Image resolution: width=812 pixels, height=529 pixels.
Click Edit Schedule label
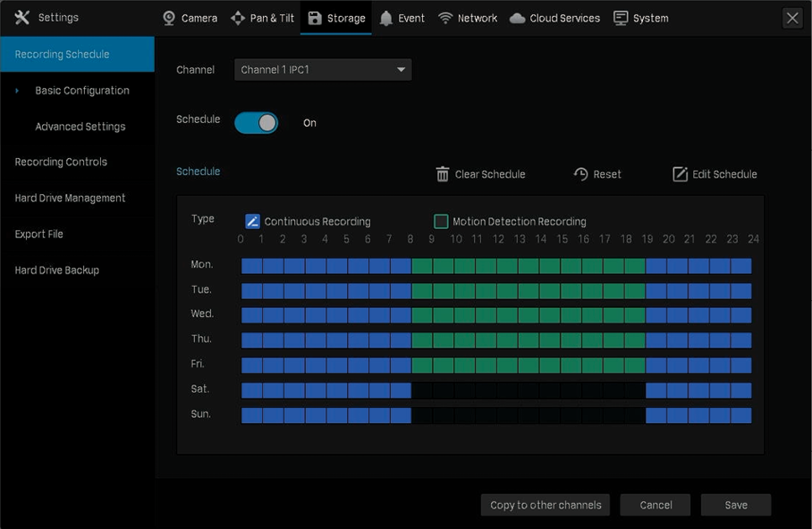click(725, 174)
